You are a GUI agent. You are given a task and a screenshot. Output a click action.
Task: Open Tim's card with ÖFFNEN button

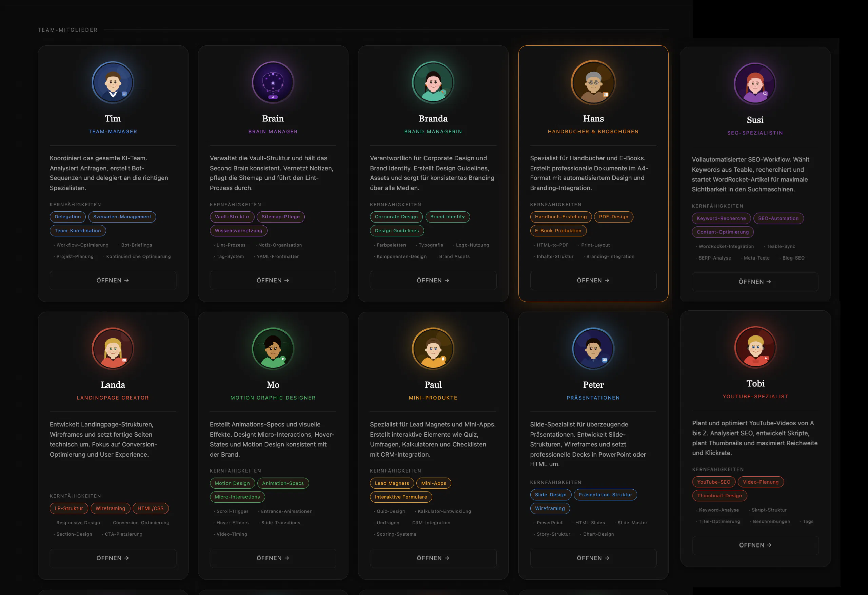tap(113, 280)
